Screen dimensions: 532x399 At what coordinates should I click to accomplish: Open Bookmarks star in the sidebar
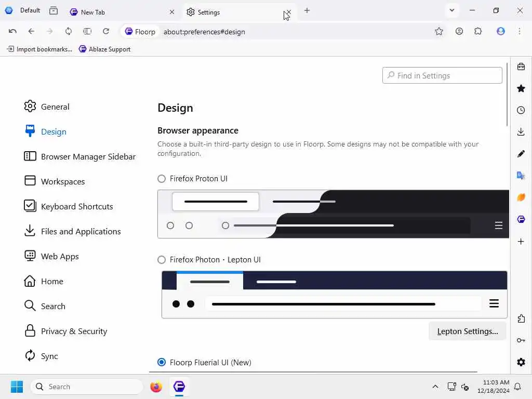point(521,88)
